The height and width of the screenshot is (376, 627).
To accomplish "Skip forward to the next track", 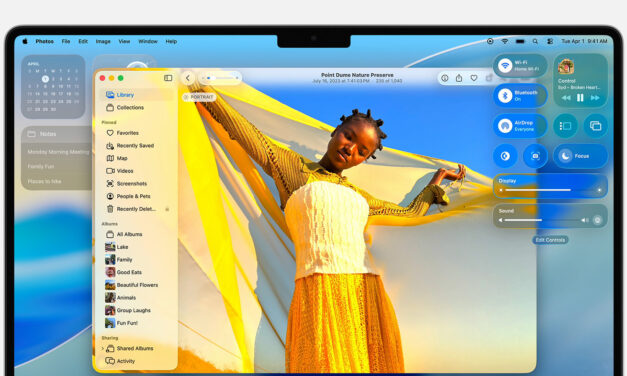I will pos(595,98).
